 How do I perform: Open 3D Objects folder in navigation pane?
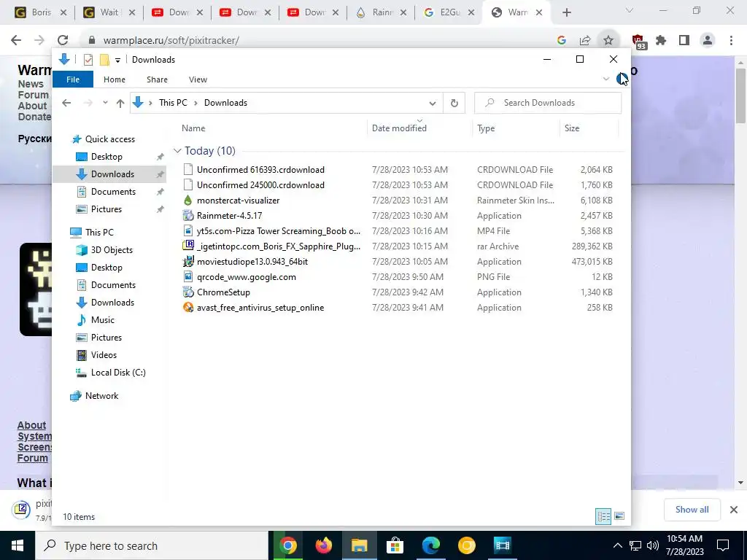(112, 250)
